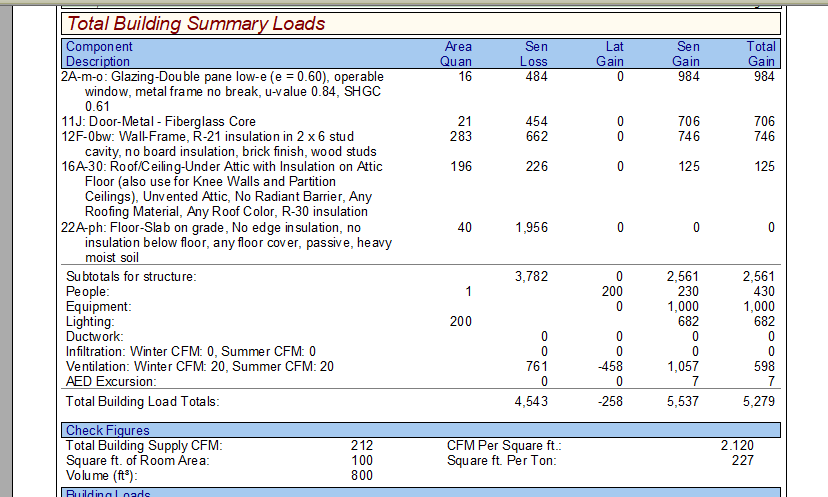Screen dimensions: 828x497
Task: Click the 'Component Description' column header
Action: pyautogui.click(x=99, y=54)
